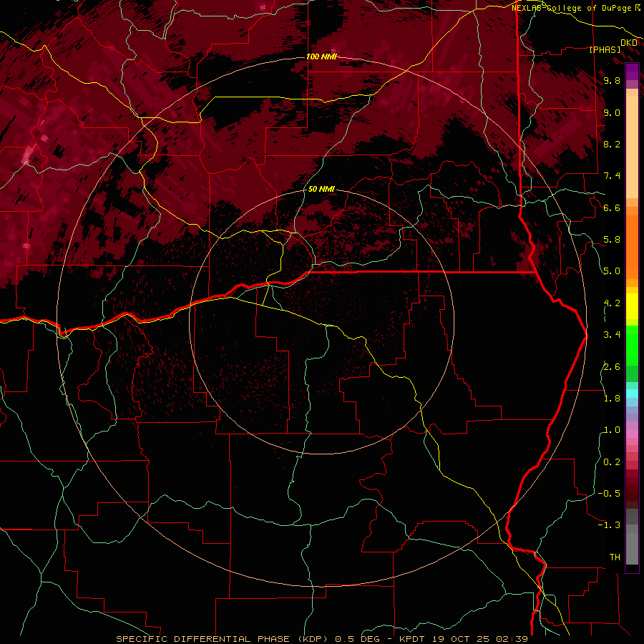Click the 6.6 value on the color scale
This screenshot has width=644, height=644.
[x=612, y=208]
